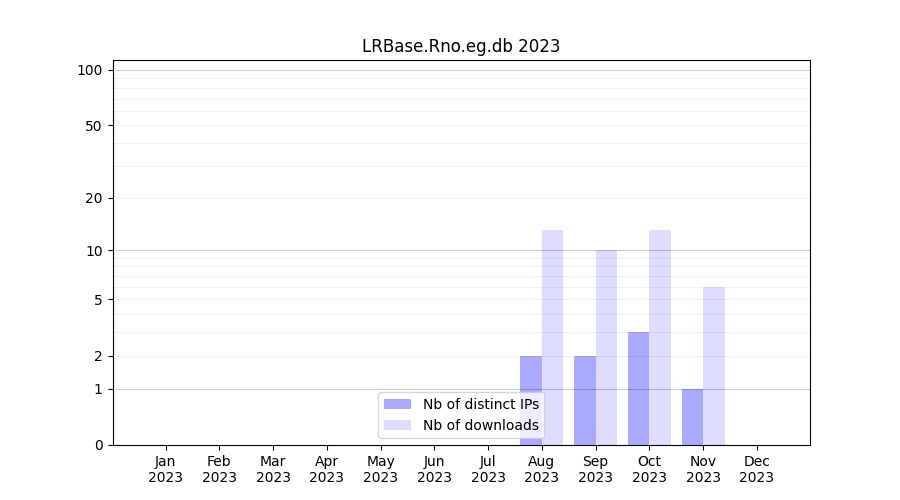Click the 'Nb of distinct IPs' legend text
The height and width of the screenshot is (500, 900).
(x=480, y=404)
